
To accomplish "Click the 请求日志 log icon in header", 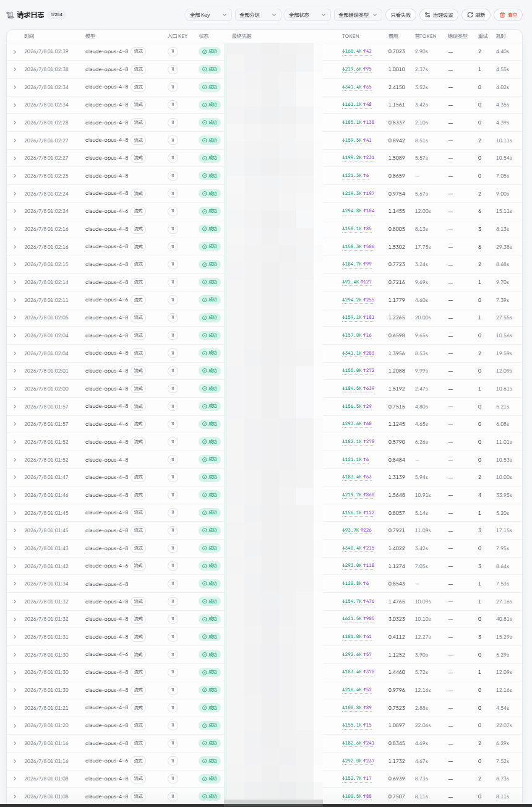I will (10, 14).
